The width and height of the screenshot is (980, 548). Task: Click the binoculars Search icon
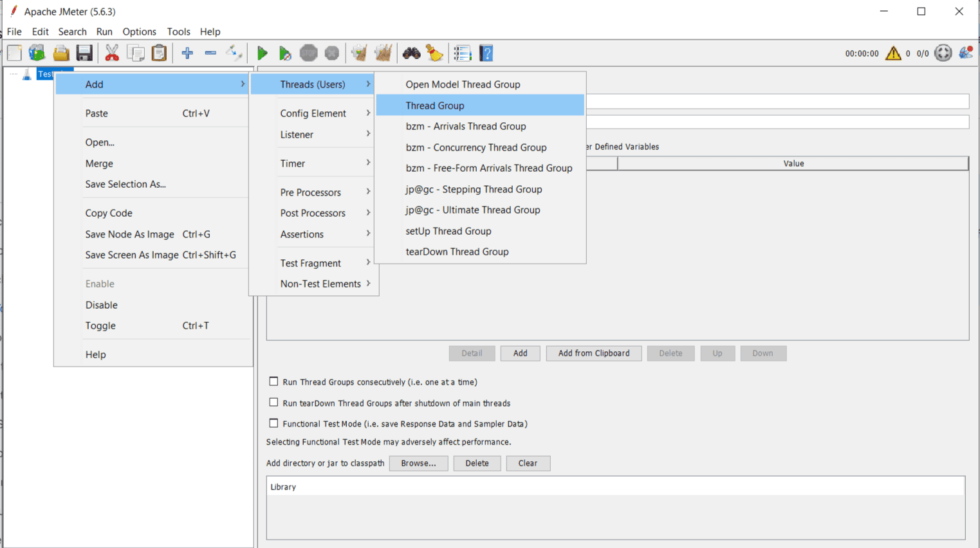pos(411,53)
